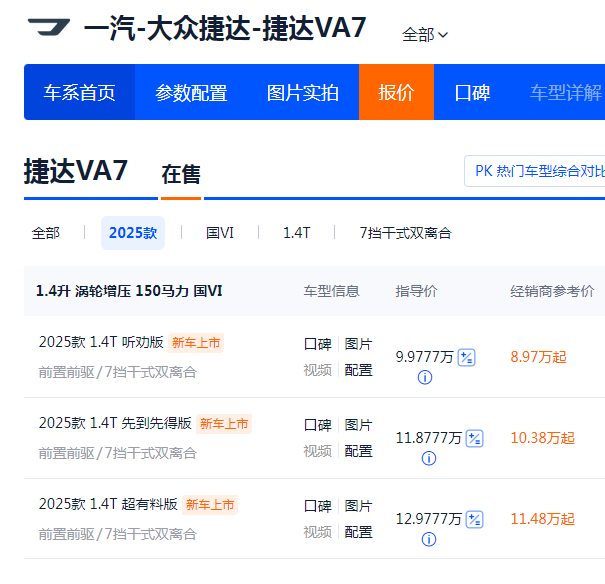Select the 国VI filter option

pyautogui.click(x=220, y=233)
